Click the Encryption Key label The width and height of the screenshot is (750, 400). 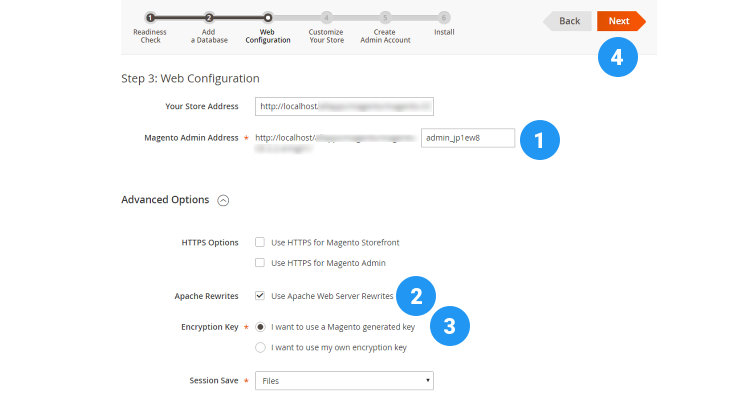pos(210,327)
